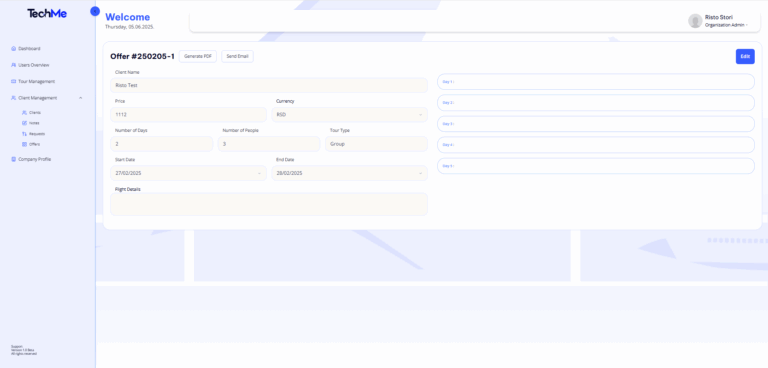Click the Requests arrows icon in sidebar
Image resolution: width=768 pixels, height=368 pixels.
point(24,134)
